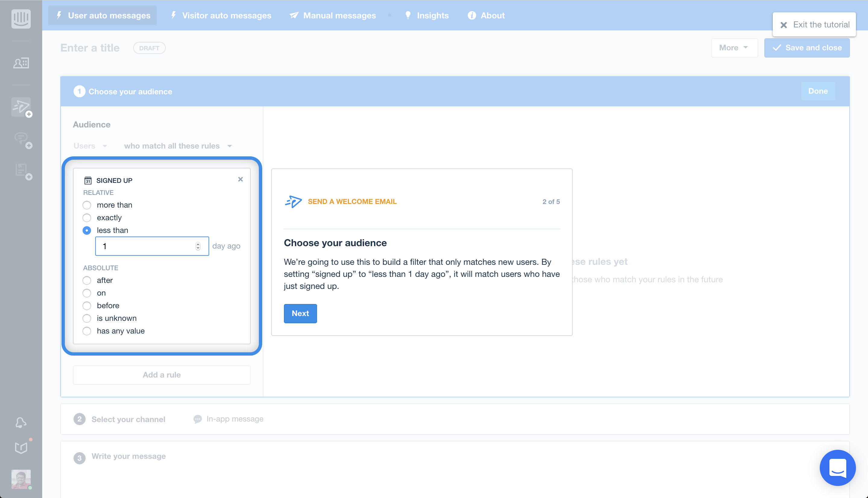Image resolution: width=868 pixels, height=498 pixels.
Task: Click the 'SEND A WELCOME EMAIL' heading
Action: 352,202
